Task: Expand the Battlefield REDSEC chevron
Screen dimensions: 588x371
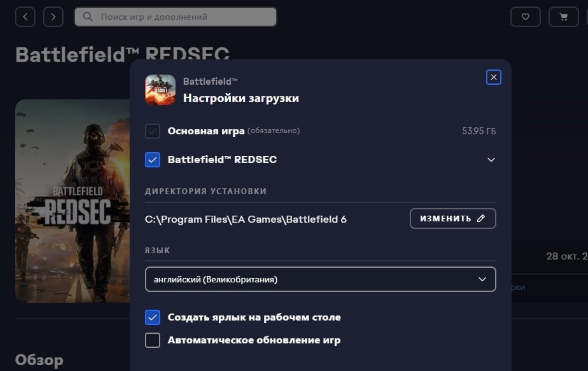Action: point(491,160)
